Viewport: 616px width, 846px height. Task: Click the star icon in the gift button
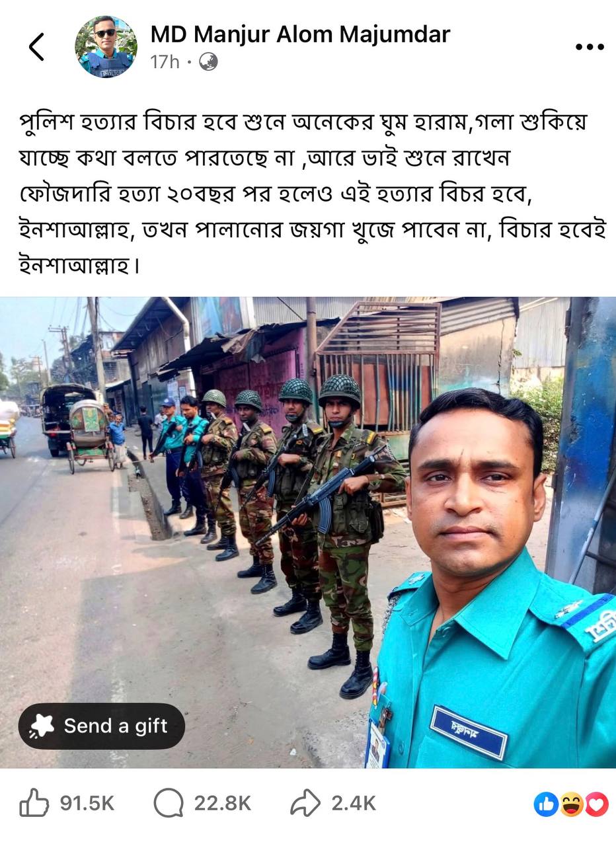(x=42, y=726)
